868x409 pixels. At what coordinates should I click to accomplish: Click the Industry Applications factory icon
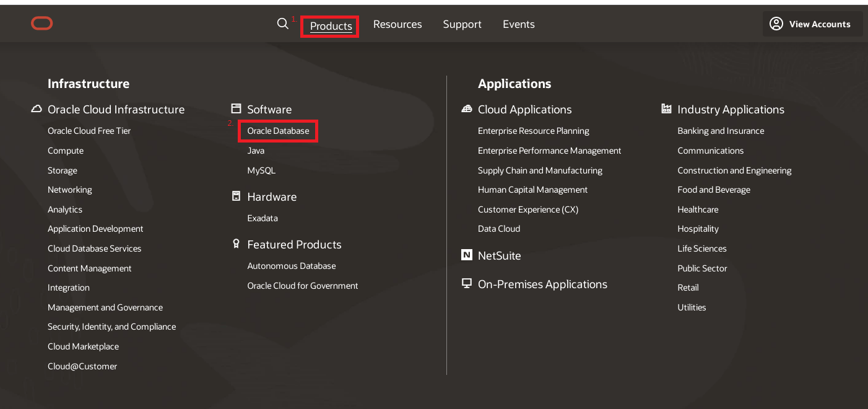coord(666,108)
